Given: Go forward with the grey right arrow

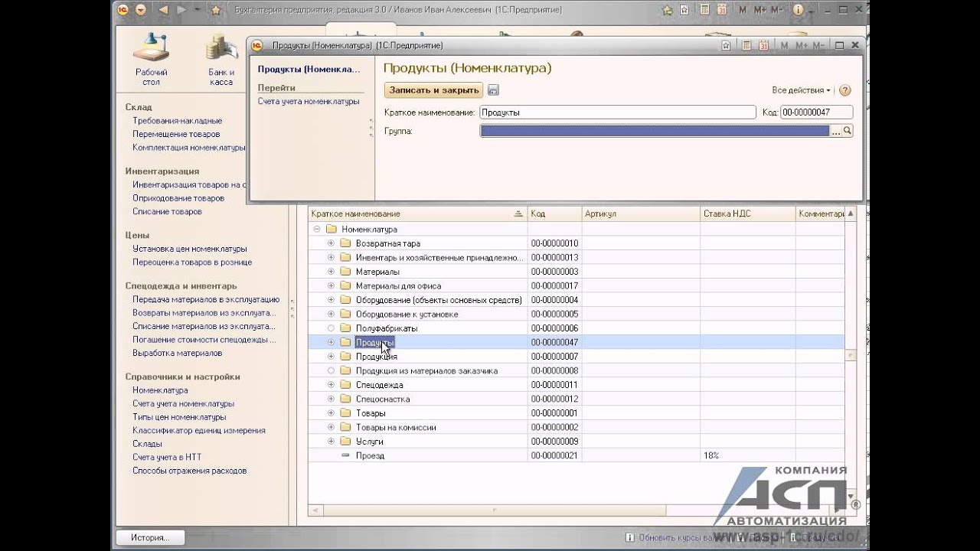Looking at the screenshot, I should pyautogui.click(x=181, y=10).
